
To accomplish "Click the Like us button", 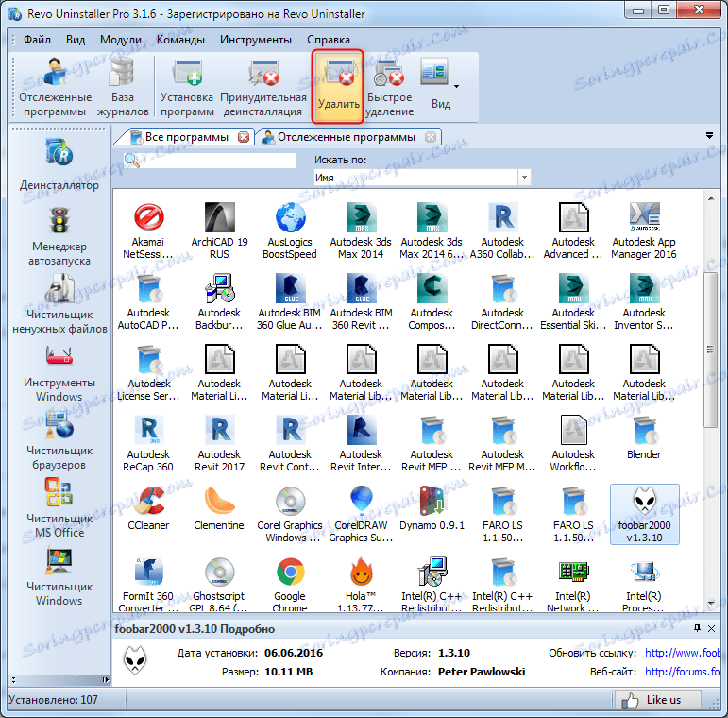I will tap(657, 700).
